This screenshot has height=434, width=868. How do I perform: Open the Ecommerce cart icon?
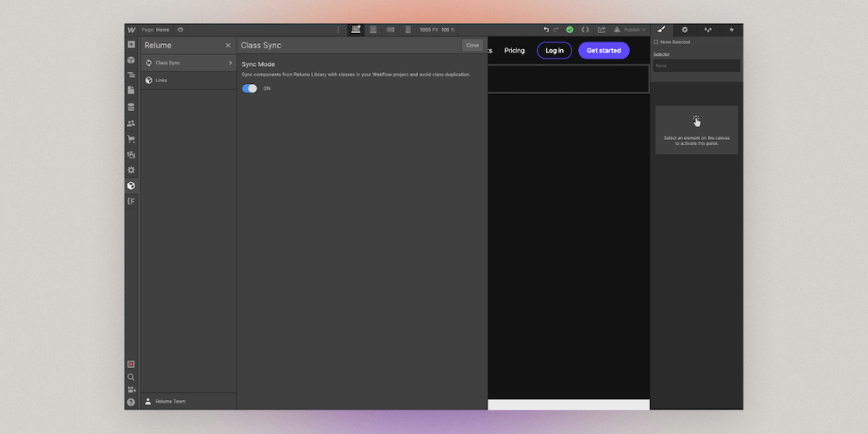pyautogui.click(x=131, y=139)
